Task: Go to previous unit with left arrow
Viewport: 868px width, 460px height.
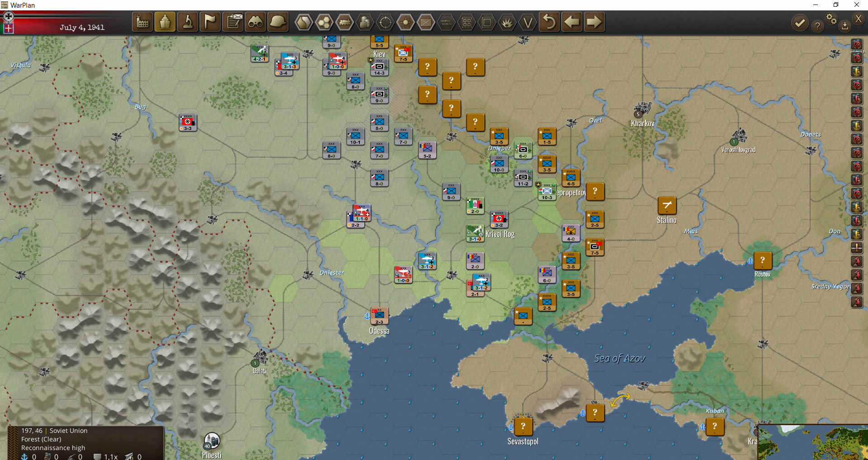Action: [x=572, y=22]
